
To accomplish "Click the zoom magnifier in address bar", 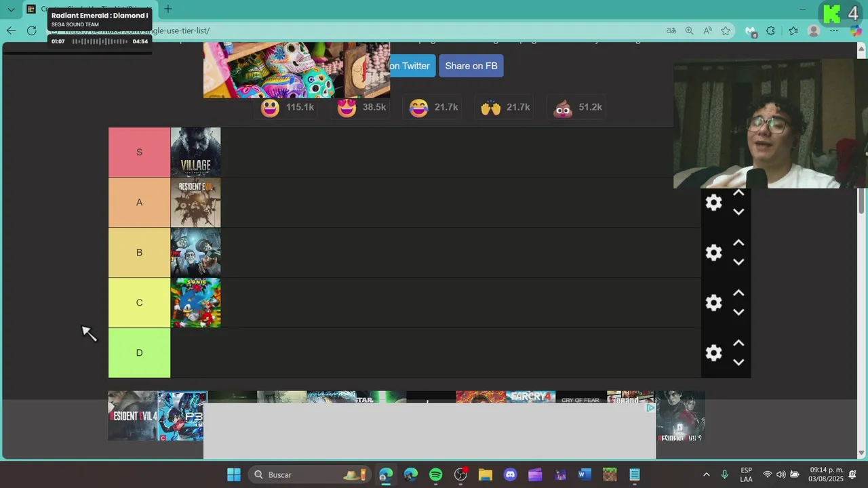I will [689, 30].
